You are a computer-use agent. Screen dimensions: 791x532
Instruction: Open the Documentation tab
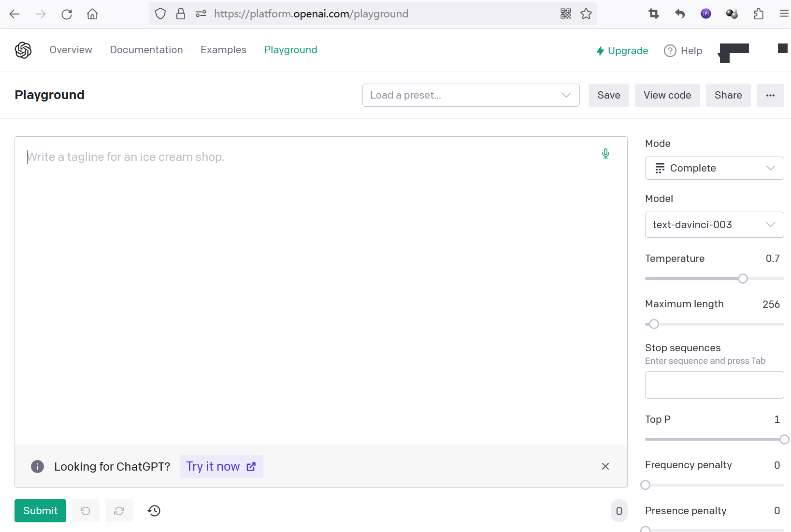pos(146,50)
